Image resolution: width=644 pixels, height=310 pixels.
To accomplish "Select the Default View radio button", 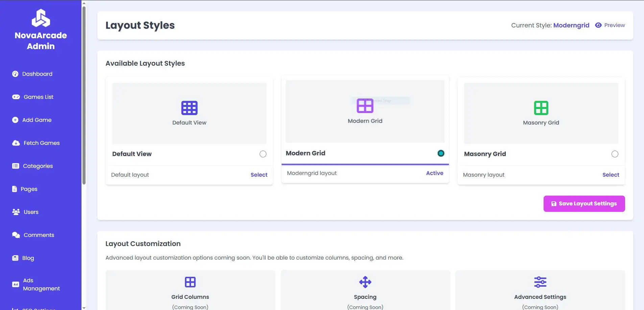I will coord(263,154).
